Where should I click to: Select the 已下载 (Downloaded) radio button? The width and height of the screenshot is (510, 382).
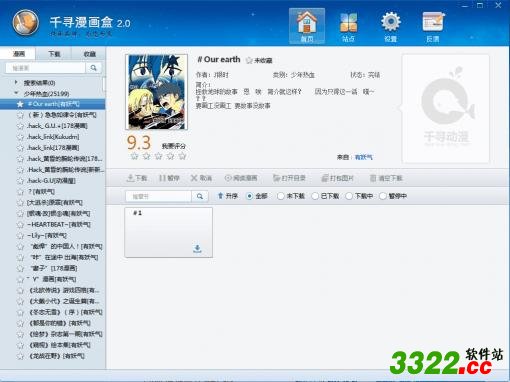tap(315, 196)
